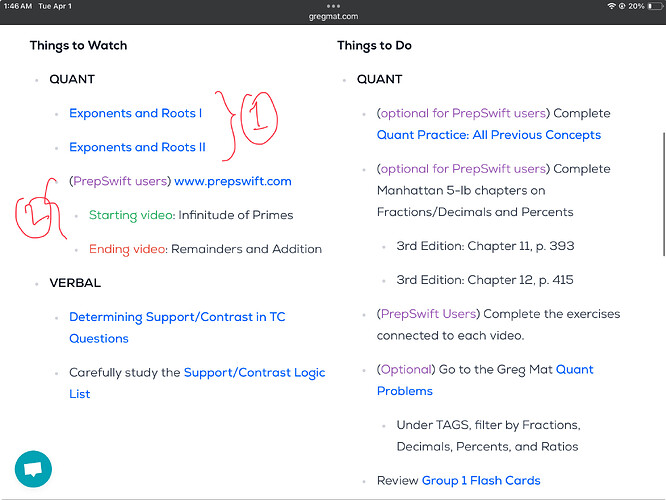Image resolution: width=666 pixels, height=500 pixels.
Task: Click the Things to Do heading
Action: [x=374, y=45]
